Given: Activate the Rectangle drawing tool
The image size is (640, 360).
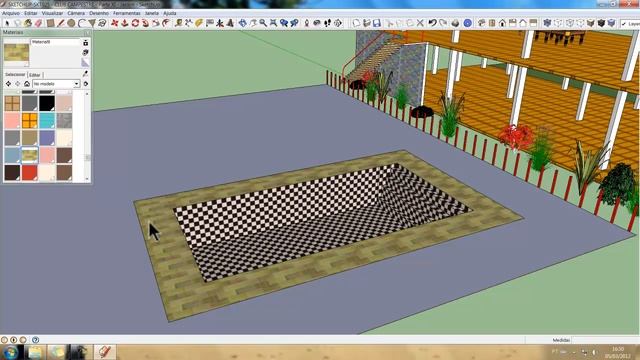Looking at the screenshot, I should pyautogui.click(x=50, y=23).
